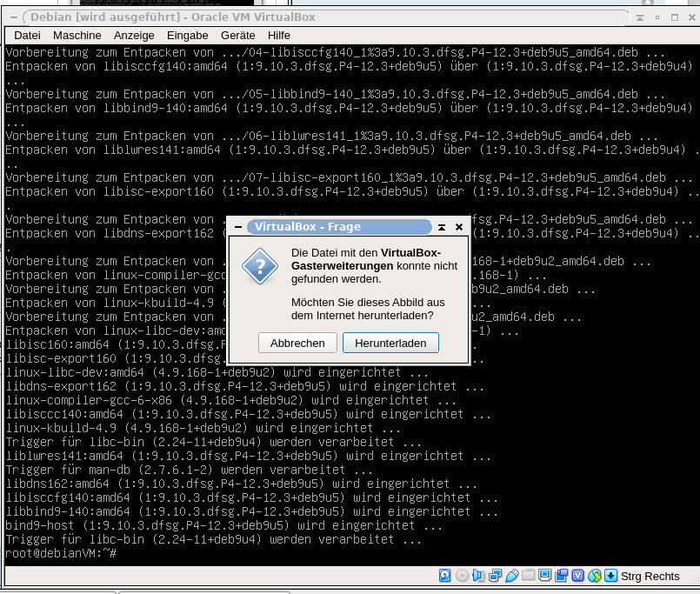Click the Strg Rechts host key label
700x594 pixels.
(650, 576)
